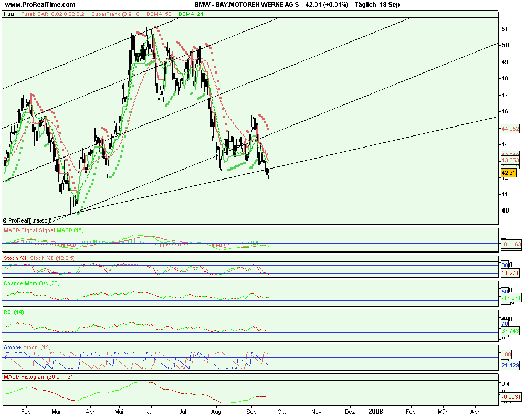The width and height of the screenshot is (525, 420).
Task: Click the © ProRealTime.com copyright text in chart
Action: tap(27, 220)
